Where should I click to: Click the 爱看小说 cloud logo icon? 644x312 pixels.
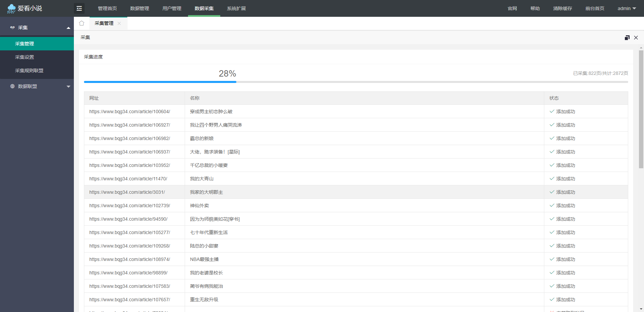[x=11, y=8]
